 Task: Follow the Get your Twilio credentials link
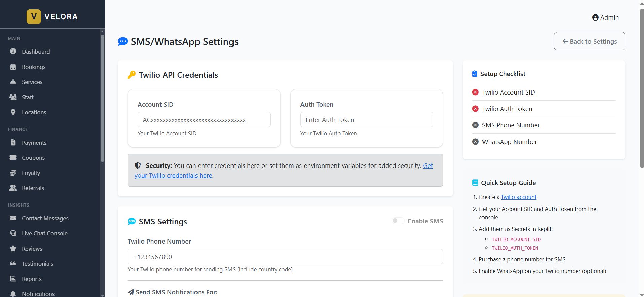(x=173, y=175)
